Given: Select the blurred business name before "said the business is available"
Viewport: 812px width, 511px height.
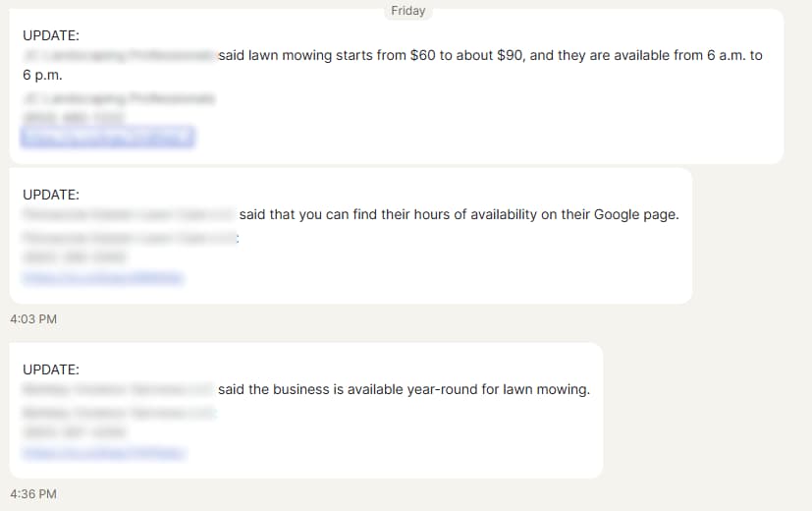Looking at the screenshot, I should 118,389.
